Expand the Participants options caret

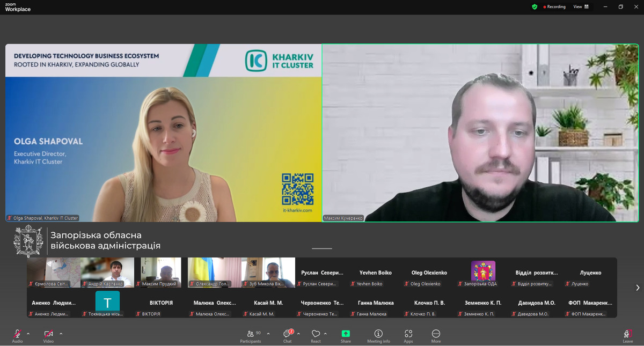coord(268,334)
